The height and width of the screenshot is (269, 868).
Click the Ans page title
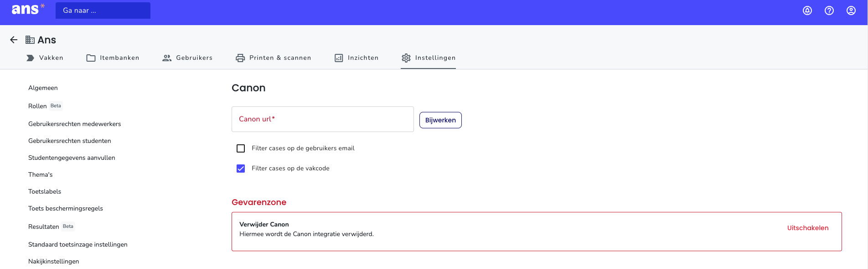47,40
